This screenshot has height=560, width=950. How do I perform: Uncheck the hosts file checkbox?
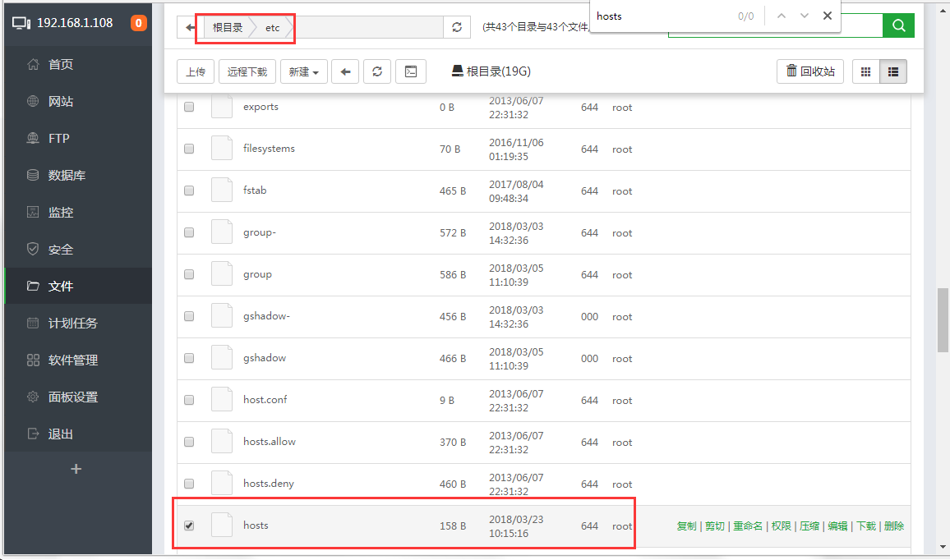189,526
